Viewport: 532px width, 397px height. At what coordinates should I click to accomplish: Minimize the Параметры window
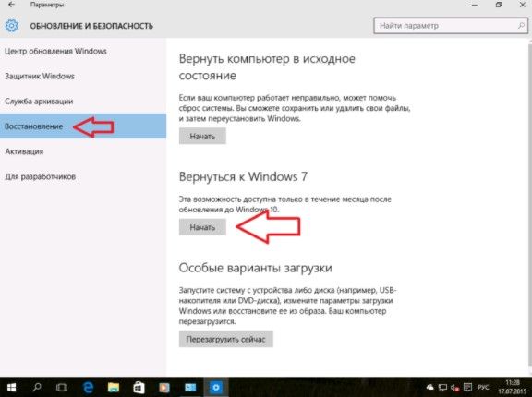point(475,5)
